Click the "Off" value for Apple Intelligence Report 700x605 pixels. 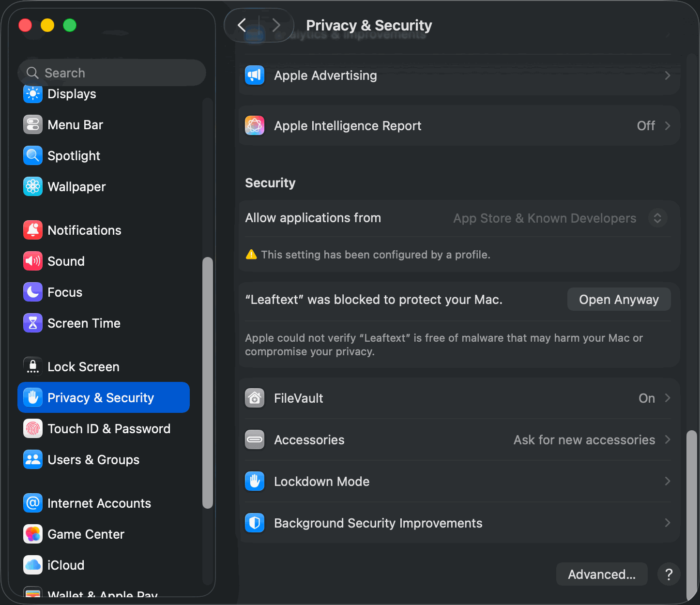point(646,126)
